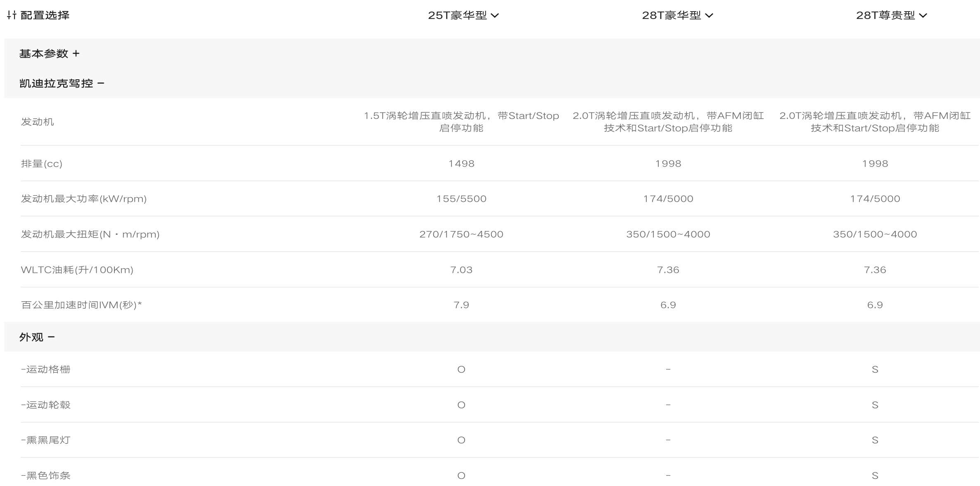Click the 发动机最大功率 row label
980x486 pixels.
tap(83, 199)
